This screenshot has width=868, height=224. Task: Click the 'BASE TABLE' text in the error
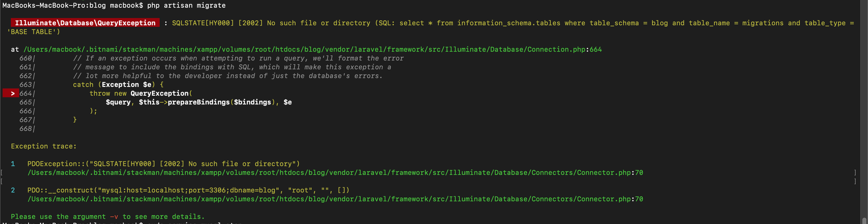tap(33, 32)
